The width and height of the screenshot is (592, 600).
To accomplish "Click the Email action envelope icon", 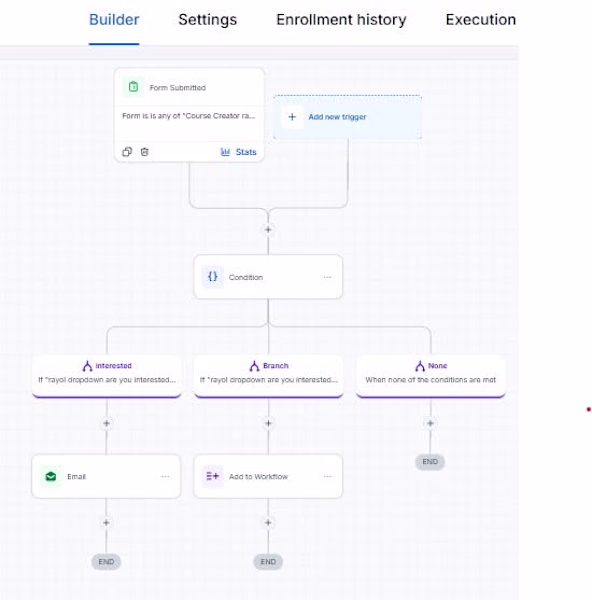I will click(x=51, y=476).
